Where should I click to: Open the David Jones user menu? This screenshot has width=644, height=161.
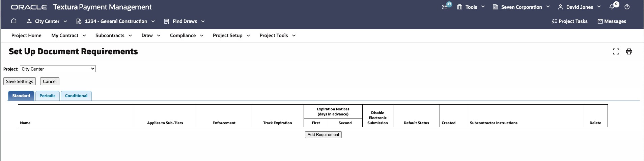(579, 7)
